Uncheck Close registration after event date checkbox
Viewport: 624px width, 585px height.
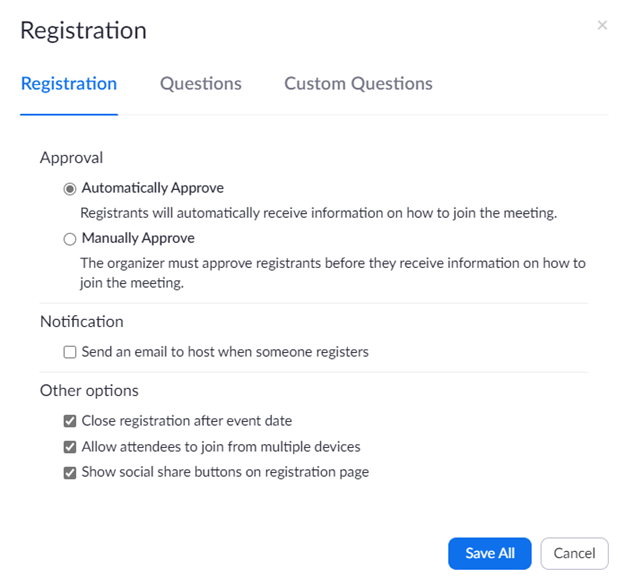[x=70, y=421]
